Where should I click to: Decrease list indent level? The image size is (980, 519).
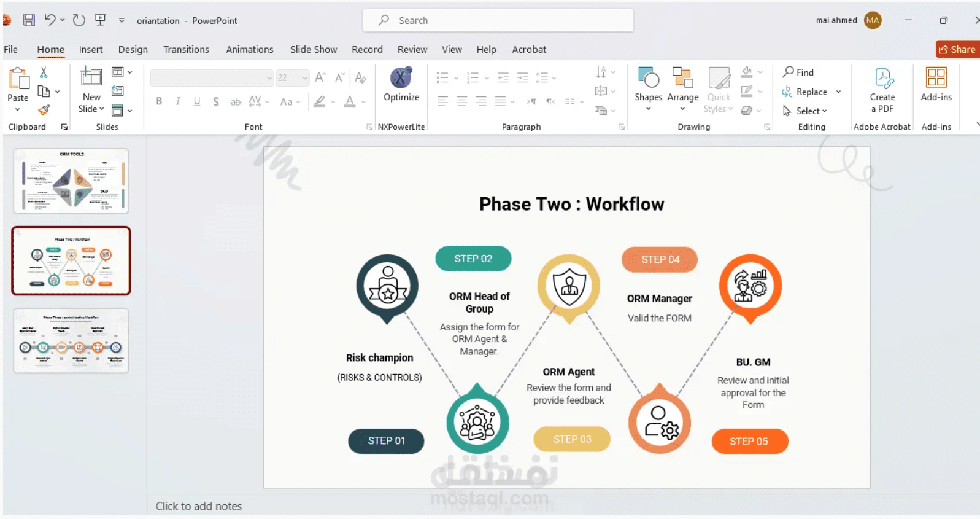click(503, 77)
